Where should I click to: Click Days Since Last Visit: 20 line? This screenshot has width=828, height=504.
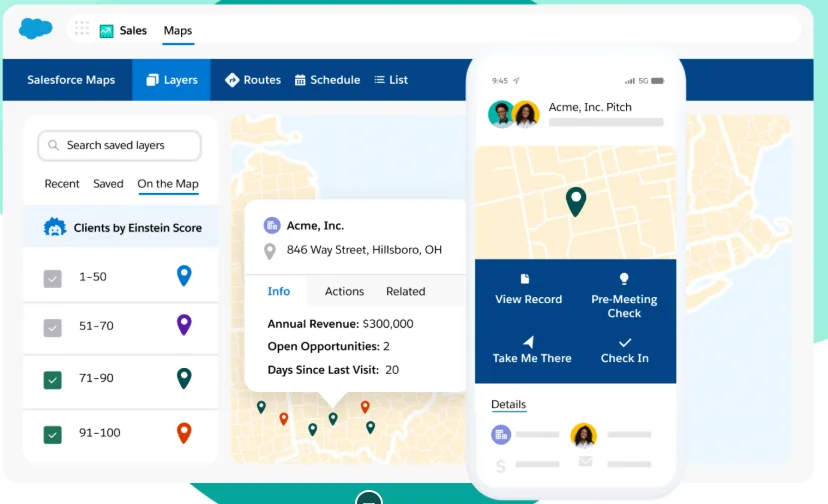coord(333,370)
